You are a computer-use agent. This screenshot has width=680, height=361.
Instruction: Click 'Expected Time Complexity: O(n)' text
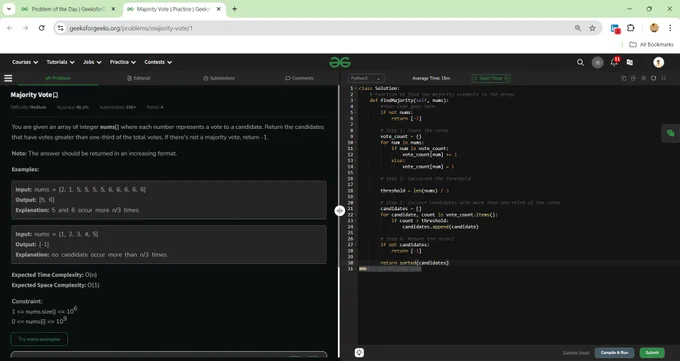pos(54,275)
